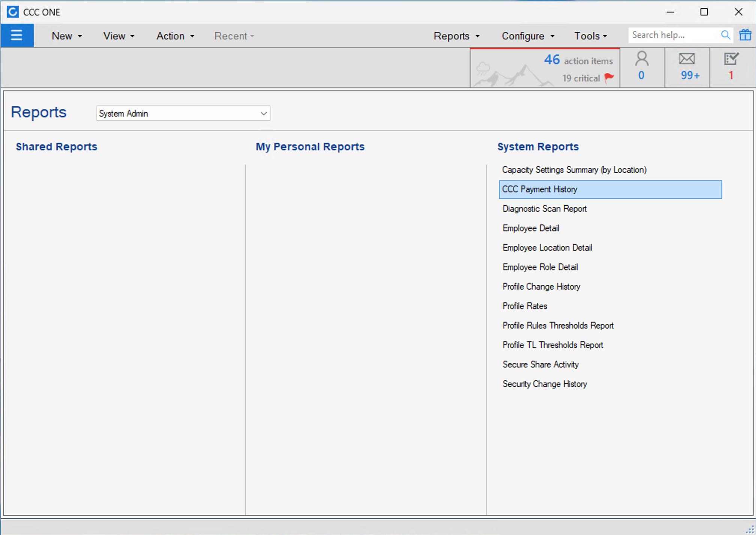Image resolution: width=756 pixels, height=535 pixels.
Task: Open the messages envelope icon showing 99+
Action: [687, 67]
